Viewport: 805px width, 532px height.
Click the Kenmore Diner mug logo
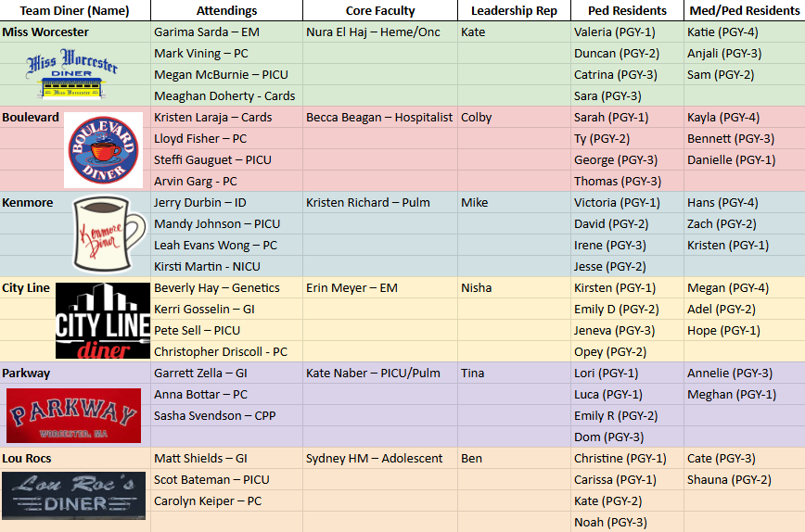coord(109,234)
